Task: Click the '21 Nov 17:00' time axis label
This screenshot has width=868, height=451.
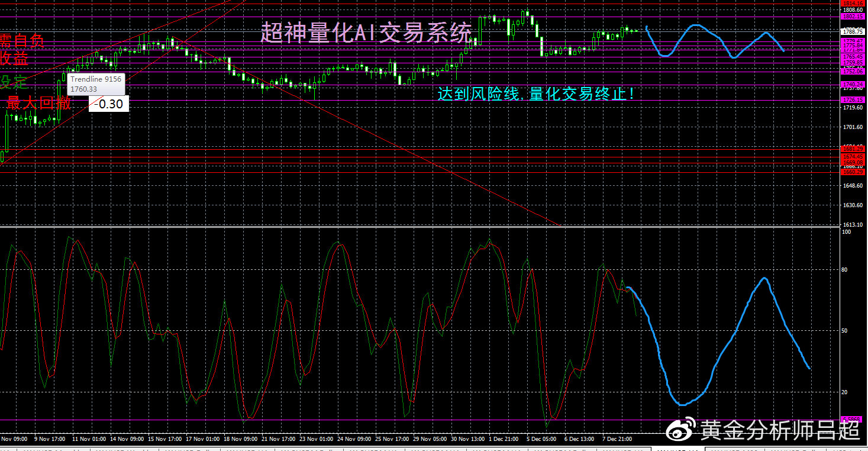Action: tap(278, 439)
